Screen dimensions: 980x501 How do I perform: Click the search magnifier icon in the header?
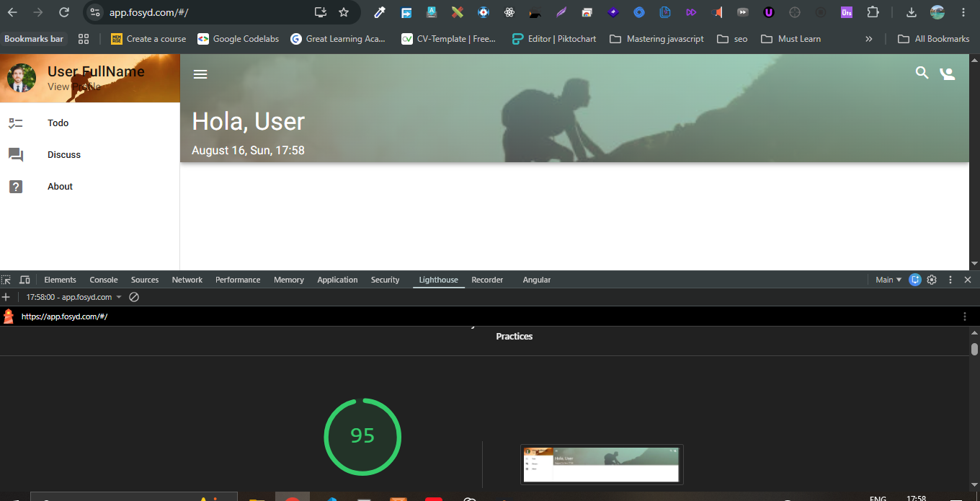[x=922, y=72]
